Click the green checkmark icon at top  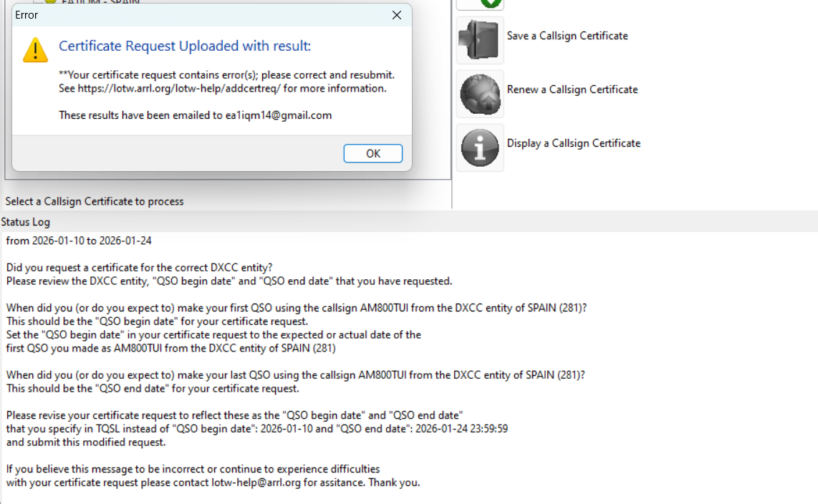click(x=491, y=3)
